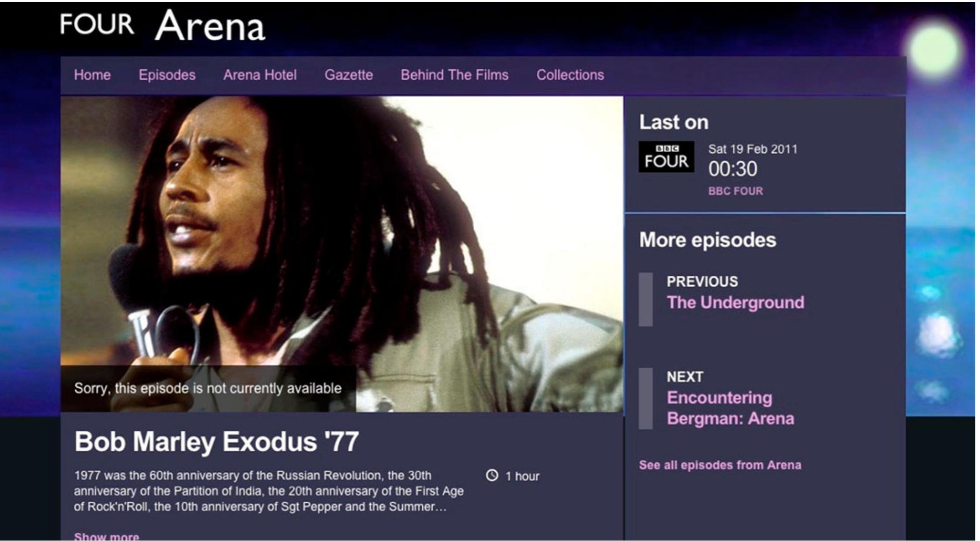Expand the description with Show more
This screenshot has height=541, width=980.
106,536
